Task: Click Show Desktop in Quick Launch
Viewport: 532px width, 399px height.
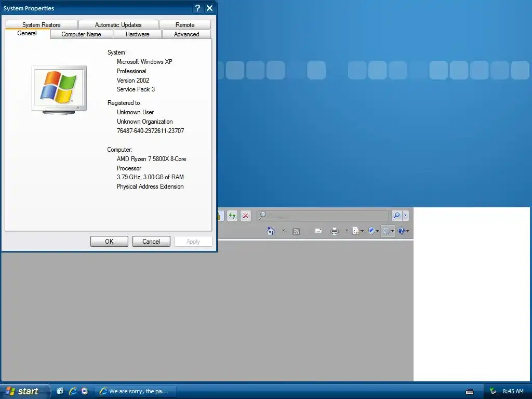Action: click(60, 391)
